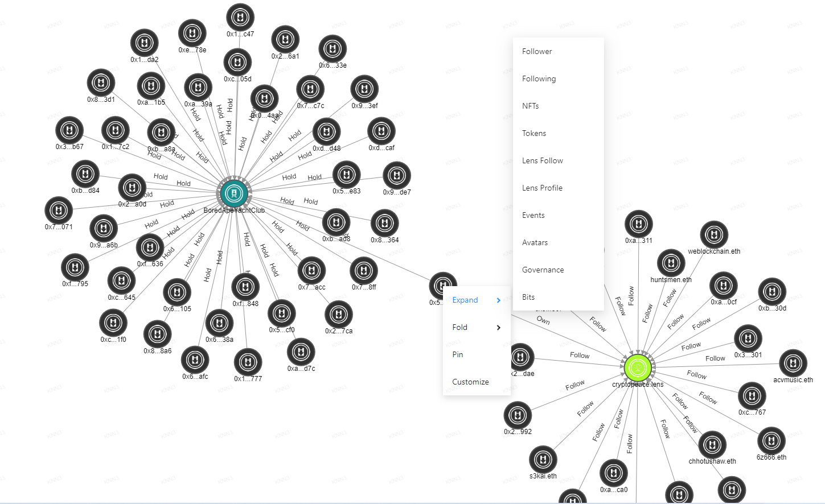Image resolution: width=825 pixels, height=504 pixels.
Task: Select Events in the expand submenu
Action: coord(558,215)
